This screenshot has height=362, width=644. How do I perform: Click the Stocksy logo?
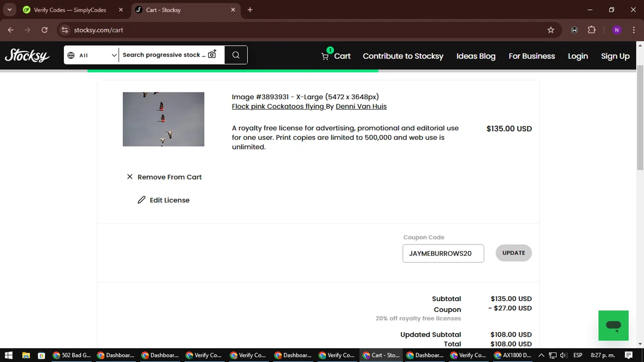[27, 55]
